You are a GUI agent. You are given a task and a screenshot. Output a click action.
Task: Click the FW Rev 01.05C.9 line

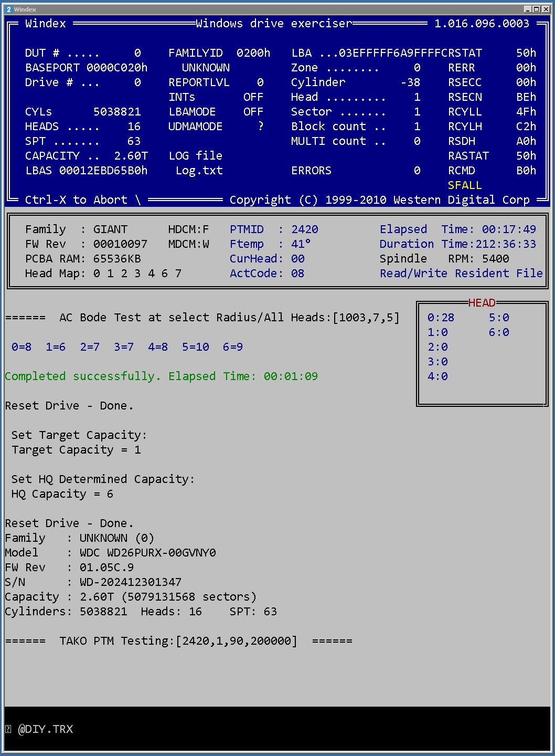tap(69, 568)
